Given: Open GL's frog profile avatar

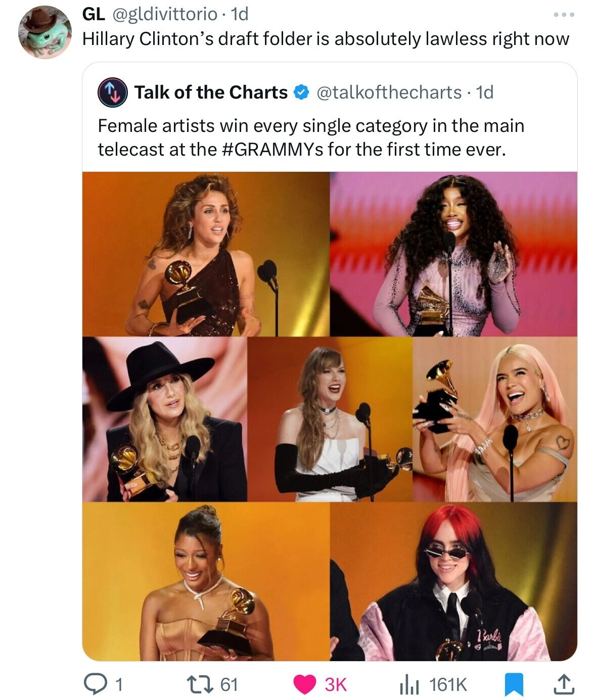Looking at the screenshot, I should click(44, 32).
